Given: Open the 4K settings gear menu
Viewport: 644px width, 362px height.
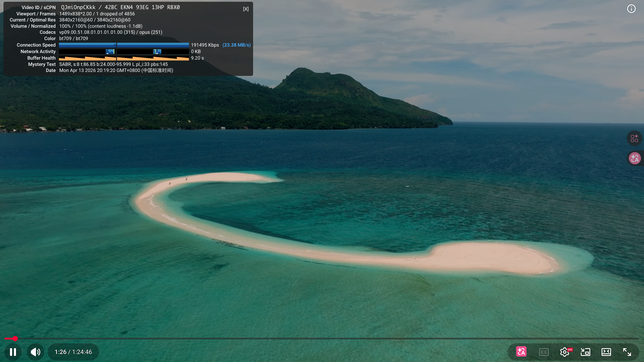Looking at the screenshot, I should tap(564, 352).
